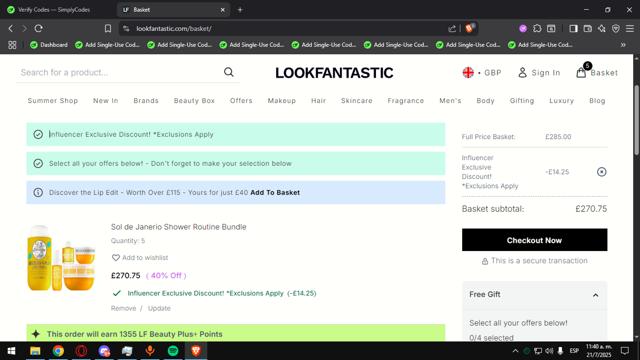Click Update under the bundle

click(x=159, y=308)
